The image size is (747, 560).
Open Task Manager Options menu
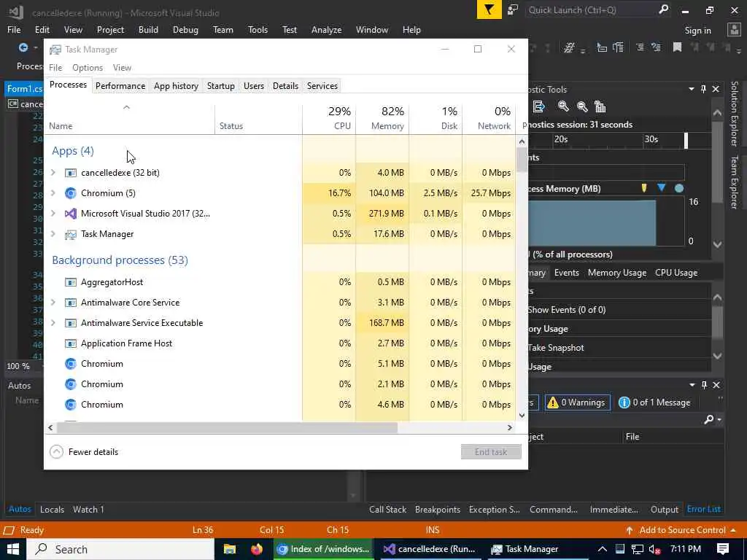(88, 68)
